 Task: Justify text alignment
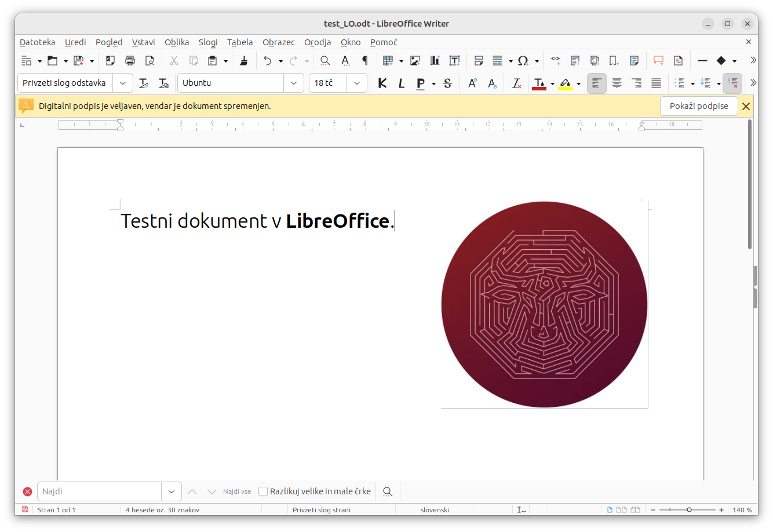(x=656, y=83)
